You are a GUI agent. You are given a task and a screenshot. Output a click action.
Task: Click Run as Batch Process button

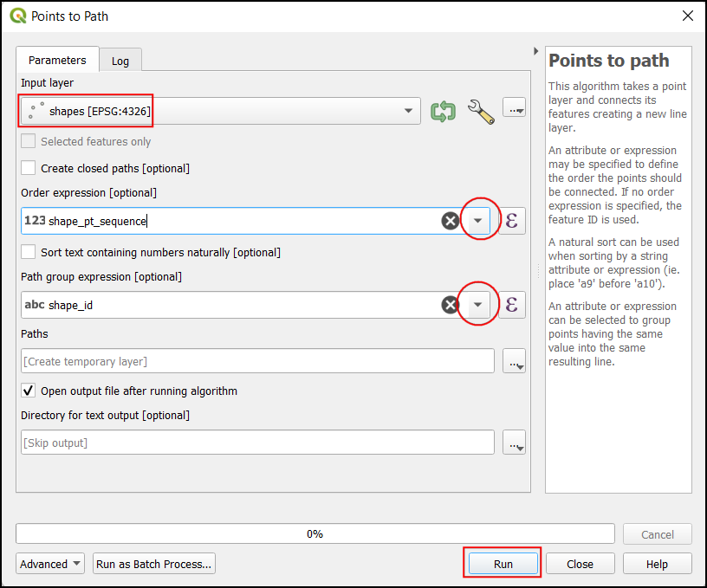point(154,564)
